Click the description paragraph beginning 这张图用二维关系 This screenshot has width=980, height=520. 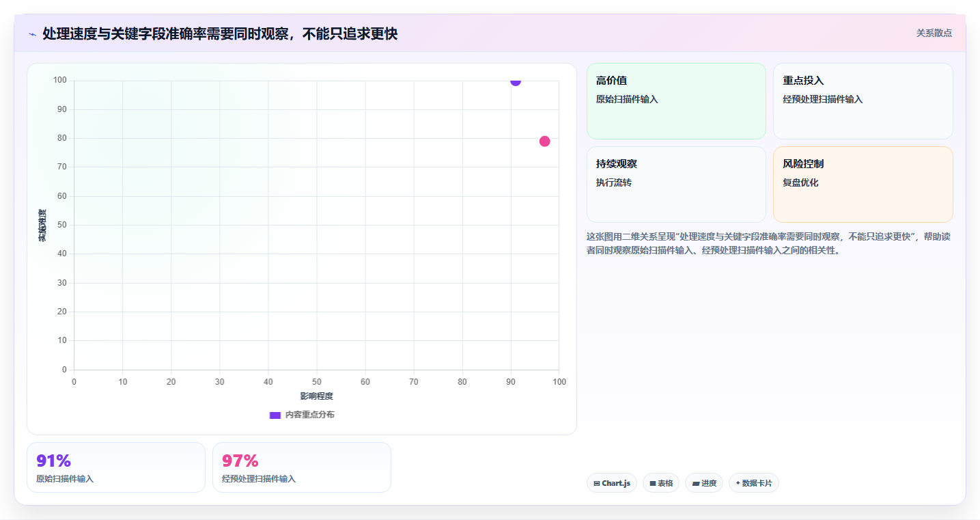click(768, 243)
